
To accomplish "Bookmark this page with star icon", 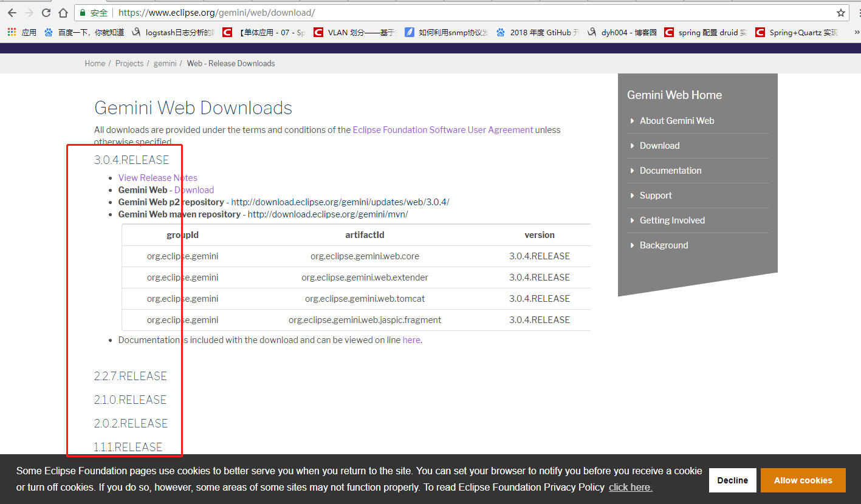I will click(x=841, y=13).
